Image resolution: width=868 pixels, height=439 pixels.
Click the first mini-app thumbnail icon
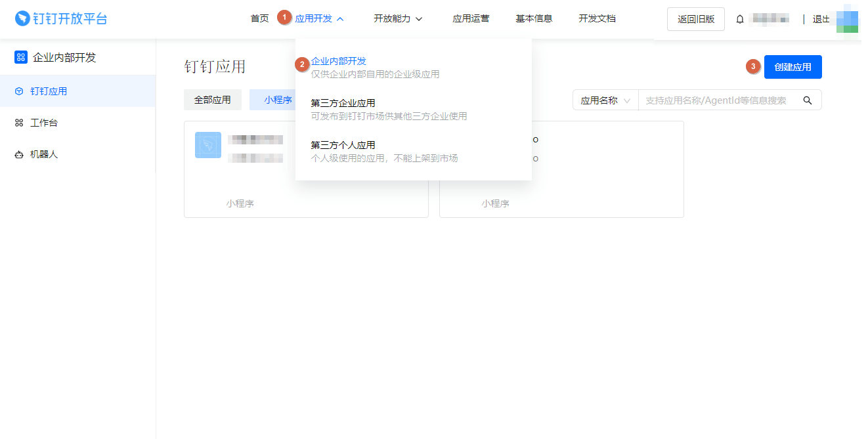point(208,145)
